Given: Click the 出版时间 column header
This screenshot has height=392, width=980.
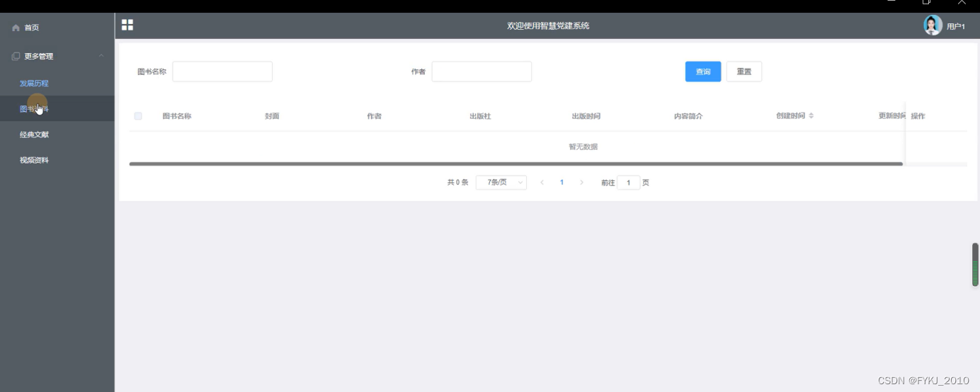Looking at the screenshot, I should [x=586, y=116].
